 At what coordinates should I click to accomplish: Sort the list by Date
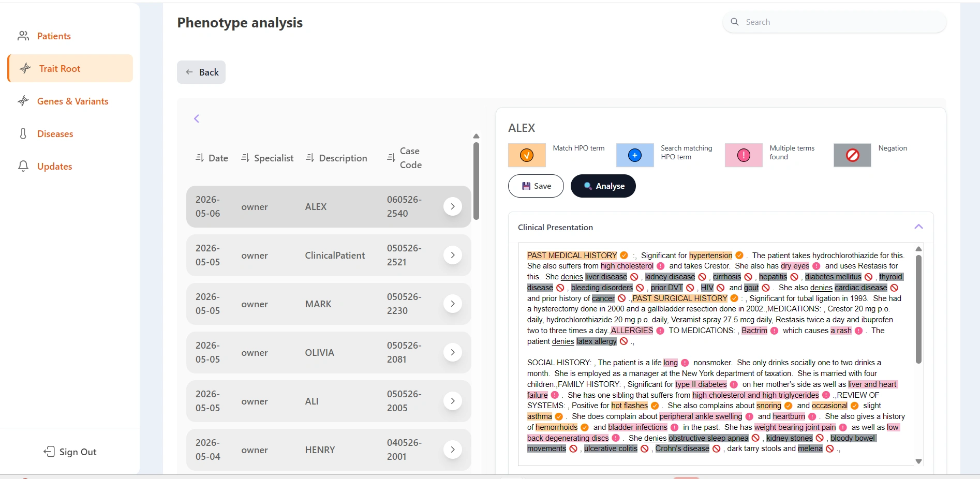point(212,158)
